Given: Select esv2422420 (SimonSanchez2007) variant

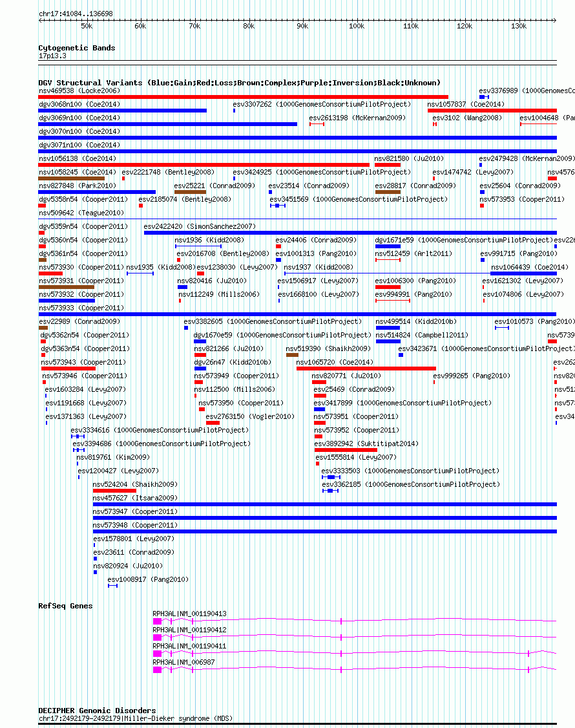Looking at the screenshot, I should 350,233.
